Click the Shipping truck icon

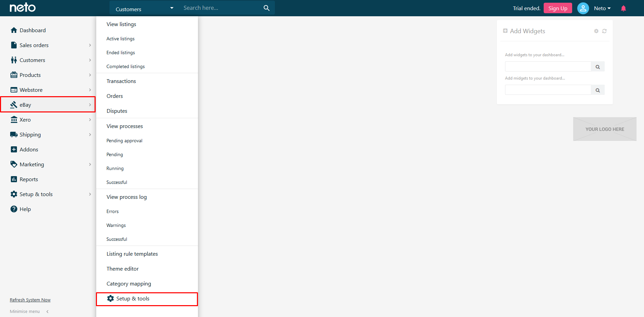coord(14,134)
